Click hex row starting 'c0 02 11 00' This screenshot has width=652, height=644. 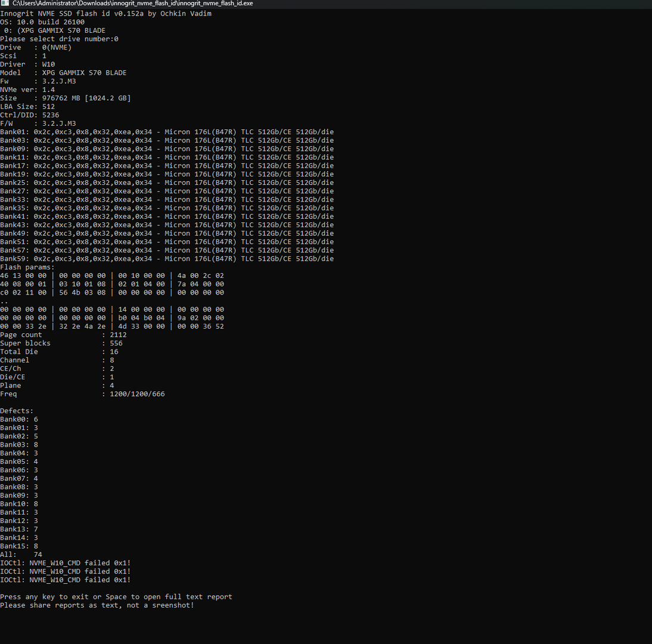pos(112,292)
